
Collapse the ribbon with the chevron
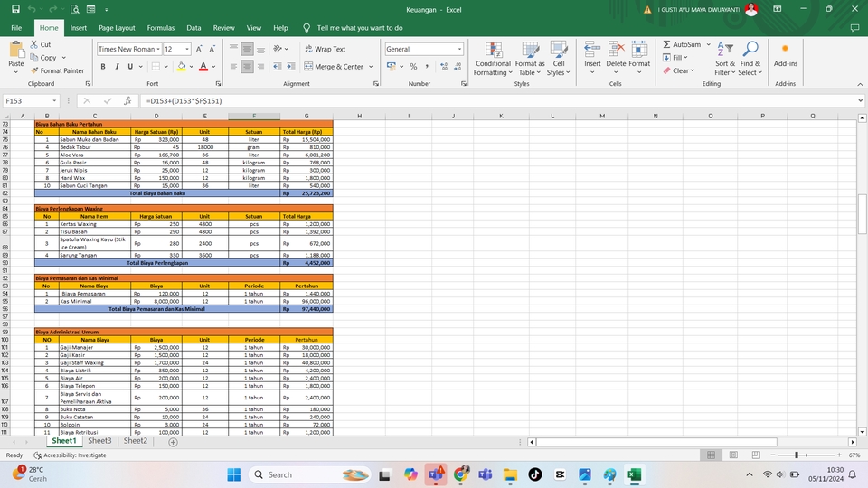tap(860, 84)
